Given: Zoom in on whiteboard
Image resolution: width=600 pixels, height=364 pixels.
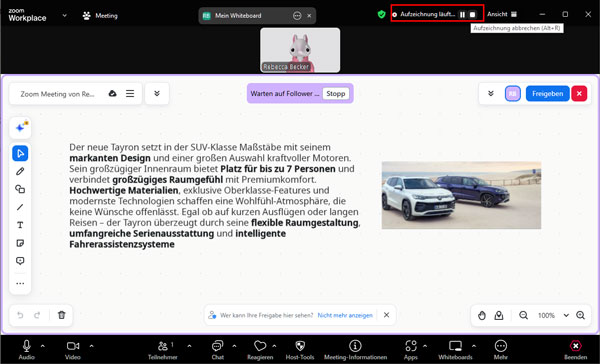Looking at the screenshot, I should coord(580,315).
